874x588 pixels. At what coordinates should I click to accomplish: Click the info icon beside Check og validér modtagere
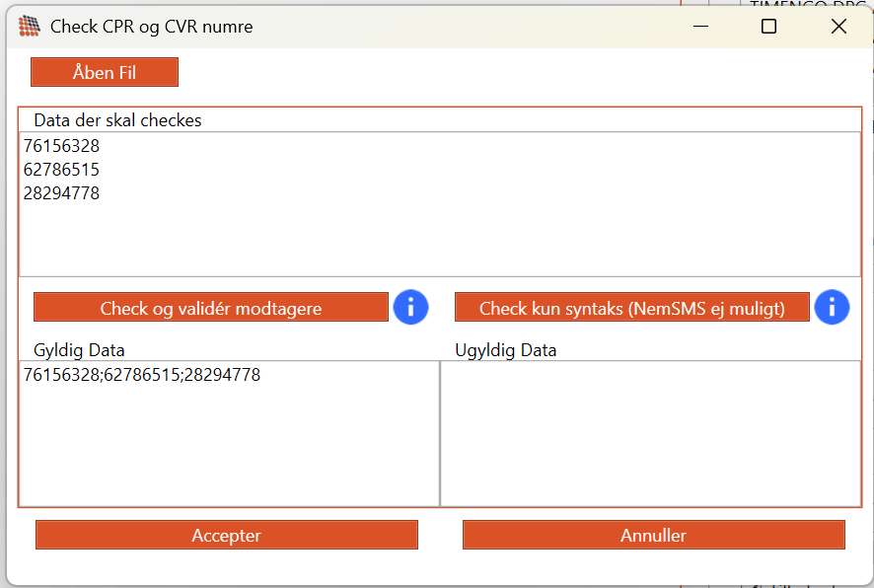click(410, 307)
